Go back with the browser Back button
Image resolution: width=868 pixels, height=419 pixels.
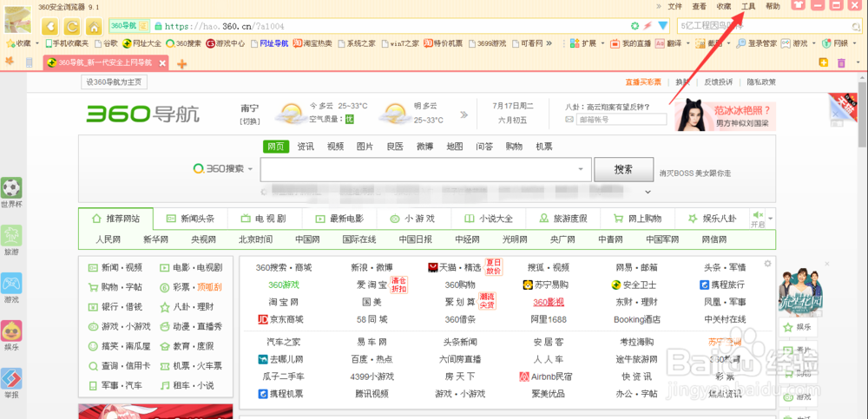[x=49, y=26]
